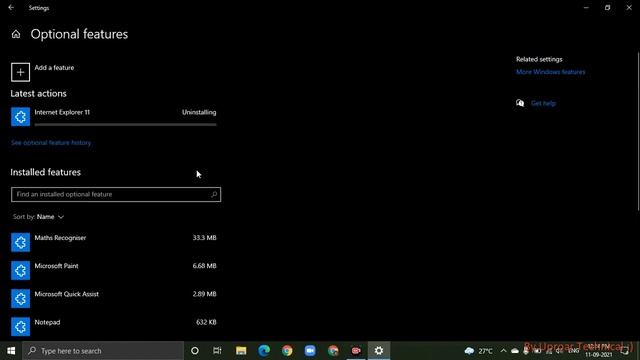The width and height of the screenshot is (640, 360).
Task: Open Task View on the taskbar
Action: click(217, 351)
